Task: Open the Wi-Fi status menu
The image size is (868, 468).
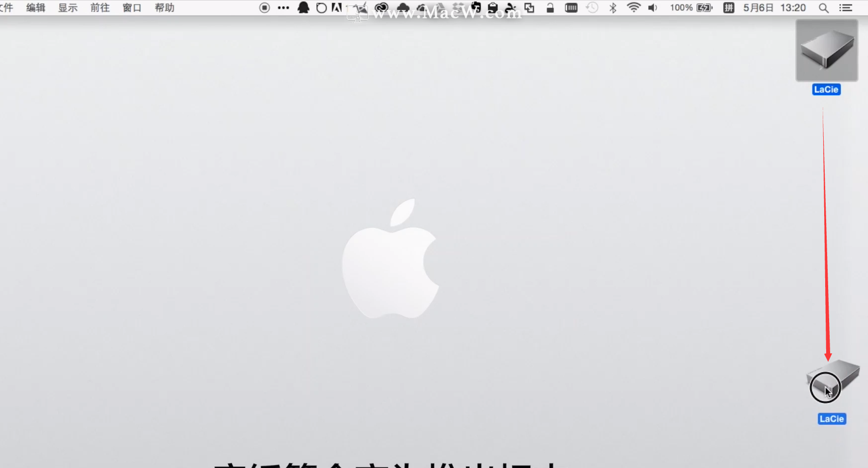Action: coord(633,7)
